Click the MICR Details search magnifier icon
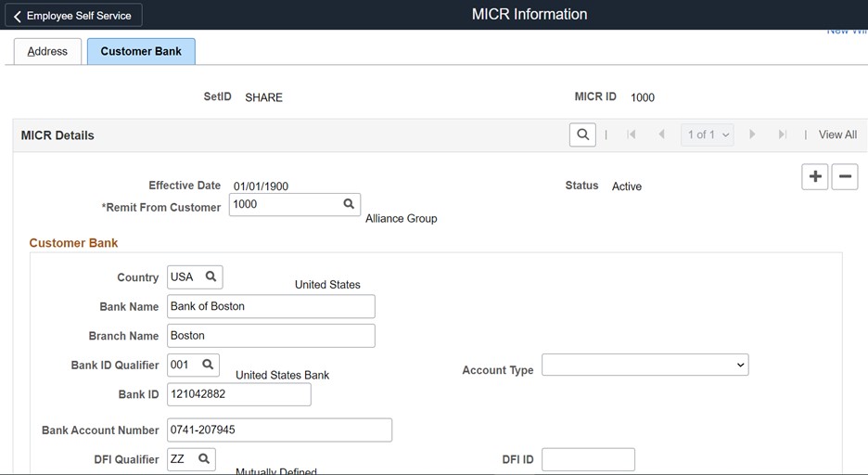Screen dimensions: 868x475 coord(582,135)
